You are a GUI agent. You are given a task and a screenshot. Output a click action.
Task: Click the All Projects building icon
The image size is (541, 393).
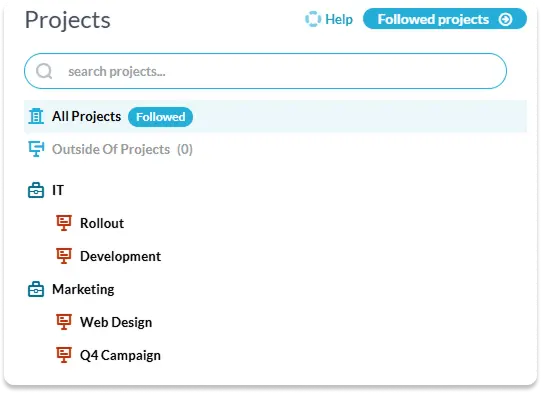point(36,116)
